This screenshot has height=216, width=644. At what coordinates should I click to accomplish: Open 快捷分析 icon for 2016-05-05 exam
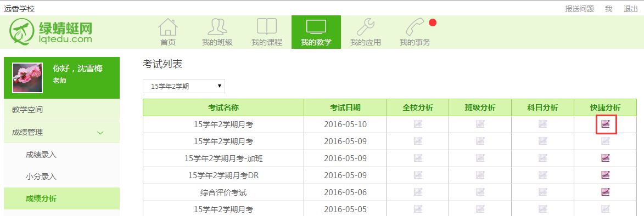tap(606, 209)
